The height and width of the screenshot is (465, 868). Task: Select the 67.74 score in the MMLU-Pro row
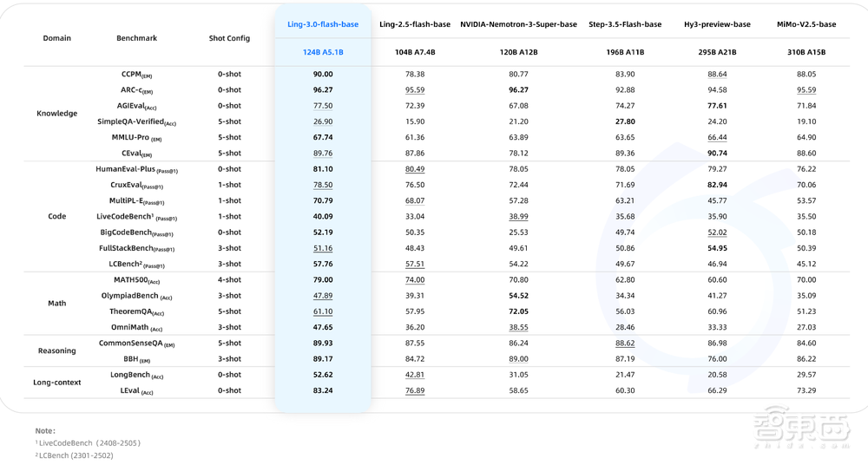tap(323, 137)
